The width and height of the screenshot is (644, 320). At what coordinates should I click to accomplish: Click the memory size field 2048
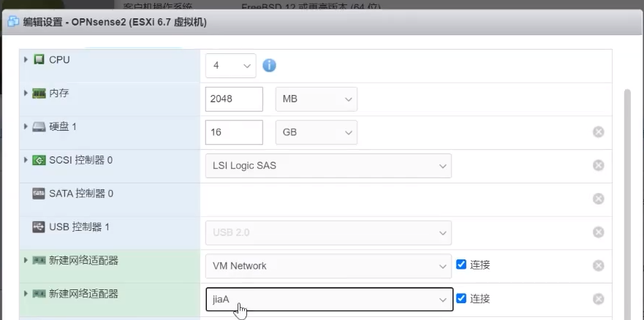click(x=234, y=99)
